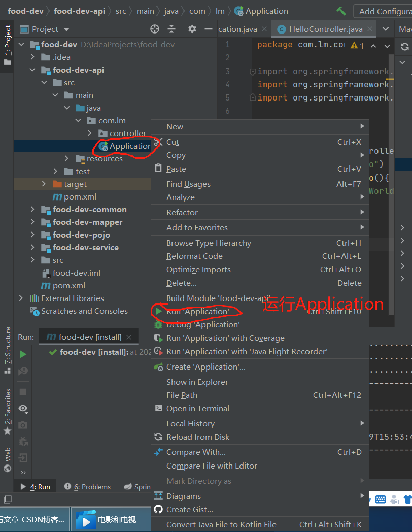
Task: Collapse the src folder in Project tree
Action: [44, 82]
